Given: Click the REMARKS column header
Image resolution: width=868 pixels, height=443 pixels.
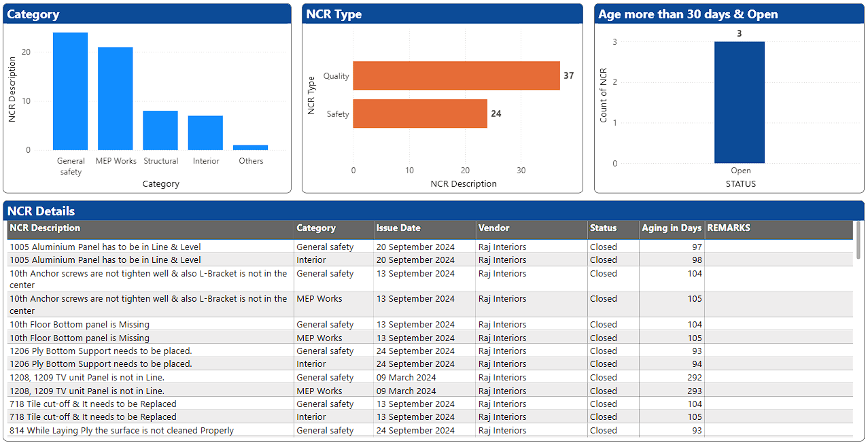Looking at the screenshot, I should tap(729, 228).
